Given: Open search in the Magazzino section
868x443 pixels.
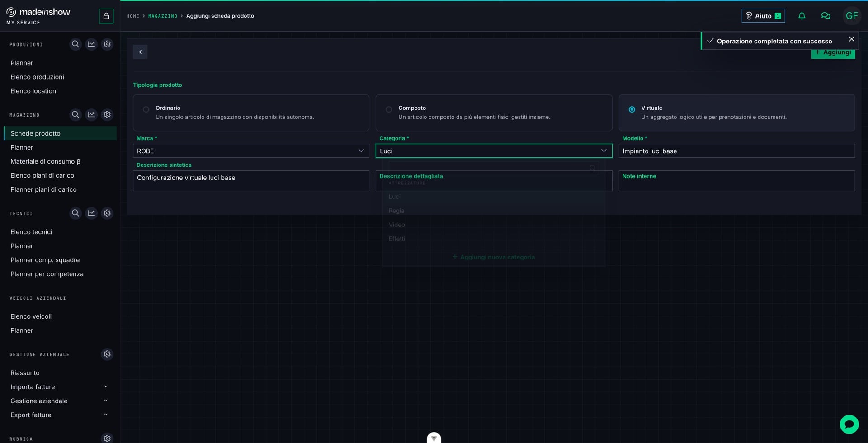Looking at the screenshot, I should pos(75,115).
